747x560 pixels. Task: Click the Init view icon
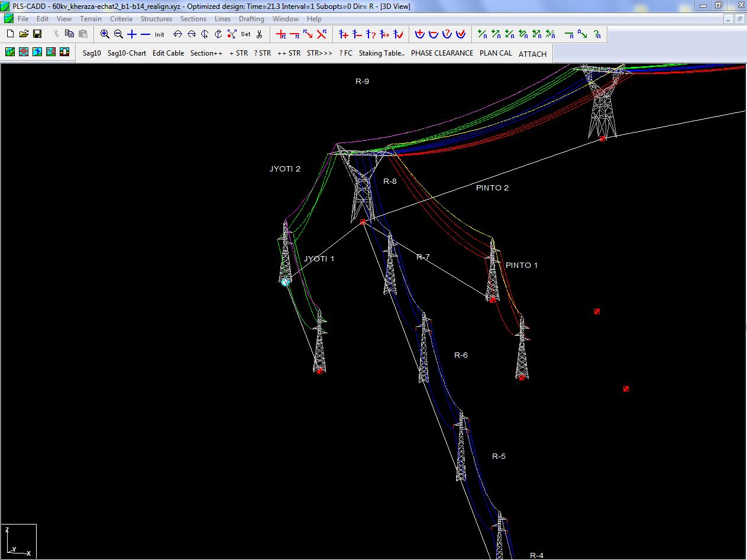(x=159, y=34)
